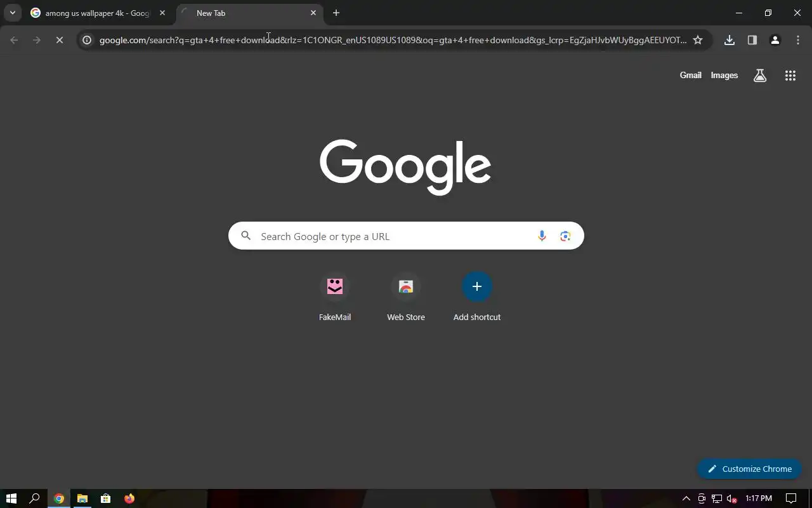Start voice search with microphone icon
The height and width of the screenshot is (508, 812).
pos(542,236)
